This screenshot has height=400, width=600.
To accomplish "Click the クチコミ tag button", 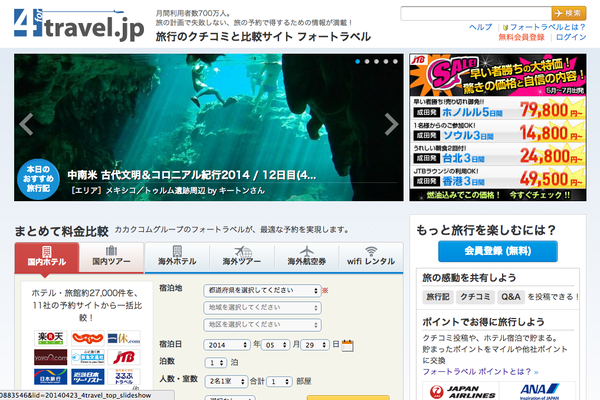I will point(475,297).
